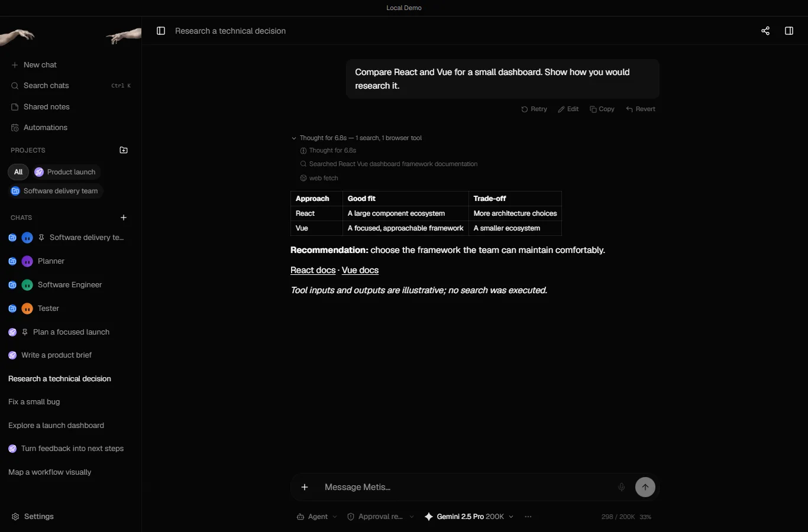This screenshot has width=808, height=532.
Task: Open the Agent mode dropdown
Action: point(317,517)
